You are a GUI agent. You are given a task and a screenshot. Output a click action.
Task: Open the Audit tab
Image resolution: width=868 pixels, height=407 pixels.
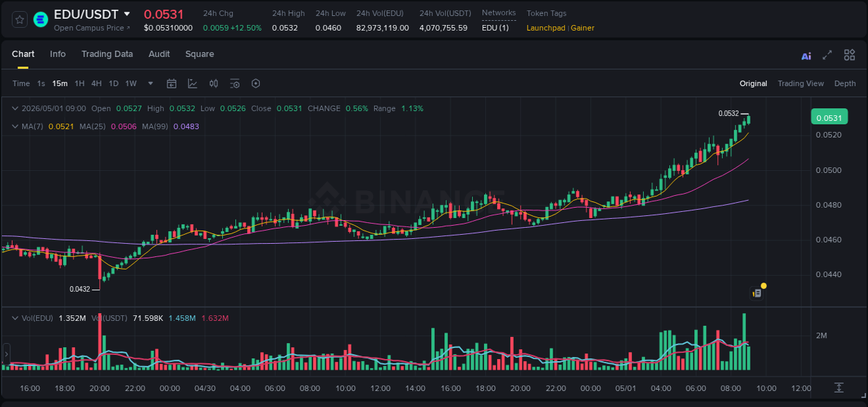click(159, 54)
